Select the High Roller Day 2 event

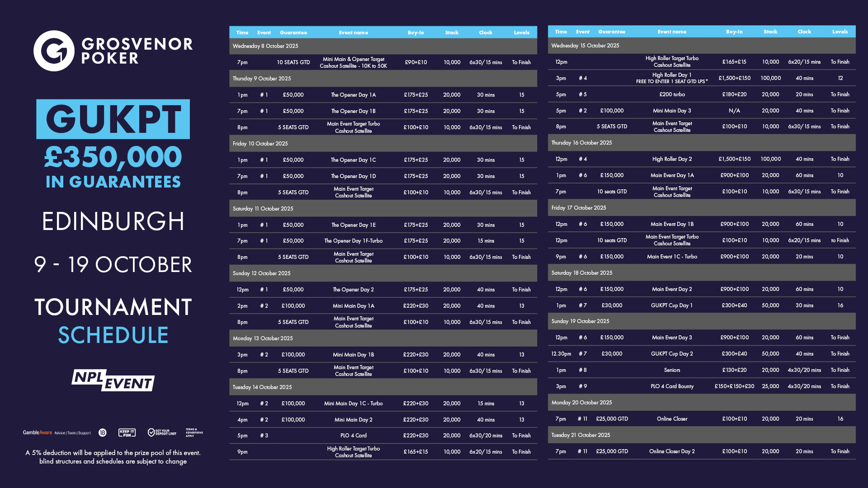click(x=672, y=159)
